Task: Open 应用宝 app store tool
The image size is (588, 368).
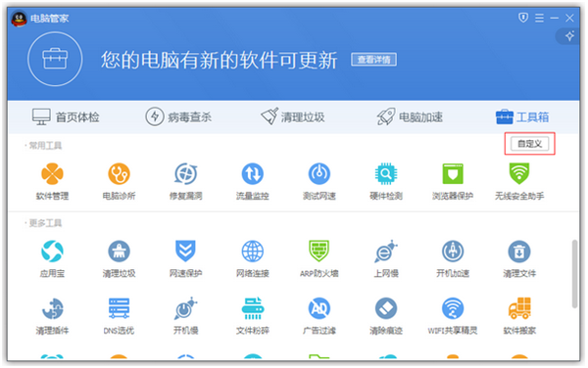Action: 52,259
